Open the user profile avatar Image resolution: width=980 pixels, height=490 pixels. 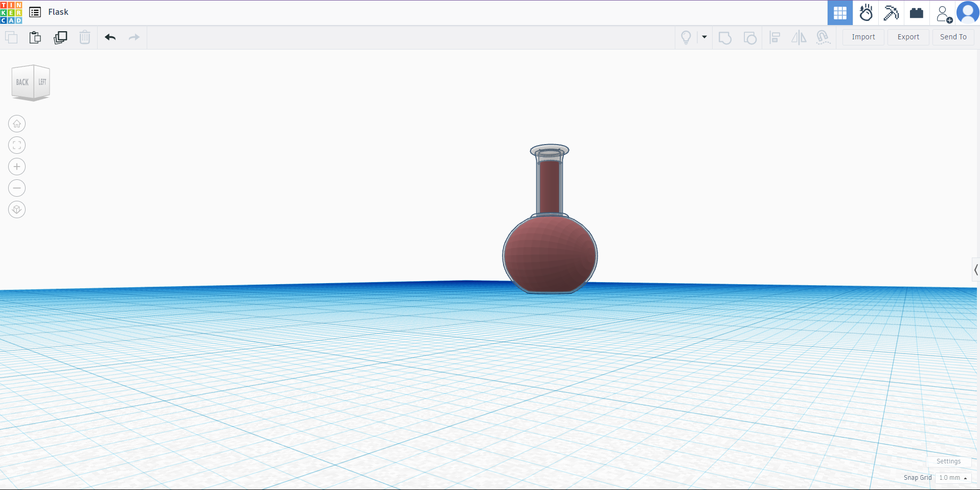967,13
